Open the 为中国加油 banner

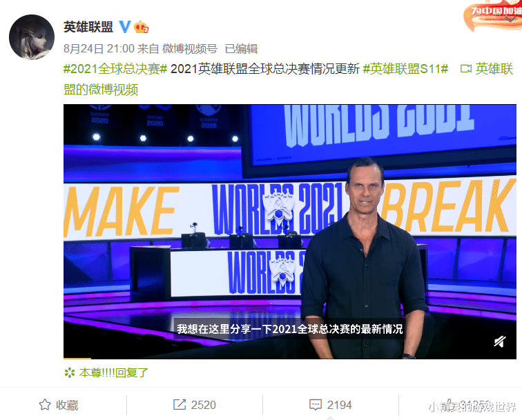(493, 17)
